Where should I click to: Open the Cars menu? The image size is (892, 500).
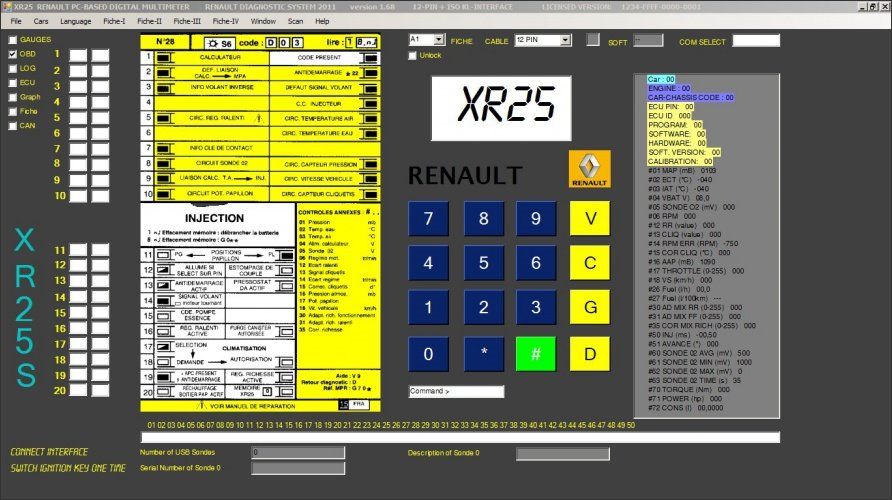pos(41,21)
